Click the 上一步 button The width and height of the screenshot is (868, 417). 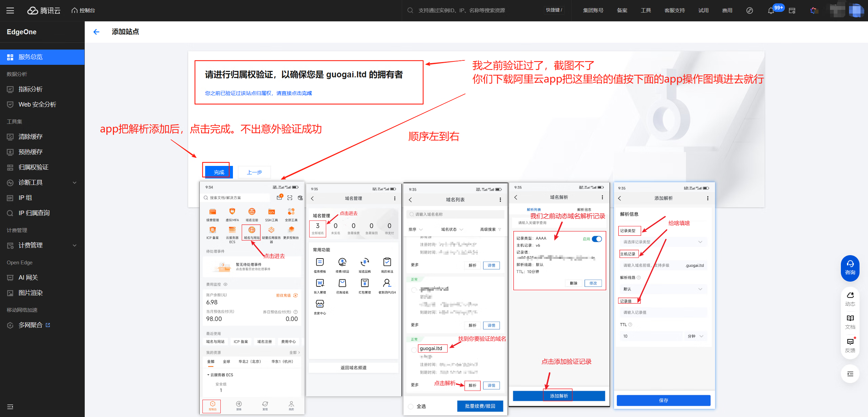[x=254, y=172]
